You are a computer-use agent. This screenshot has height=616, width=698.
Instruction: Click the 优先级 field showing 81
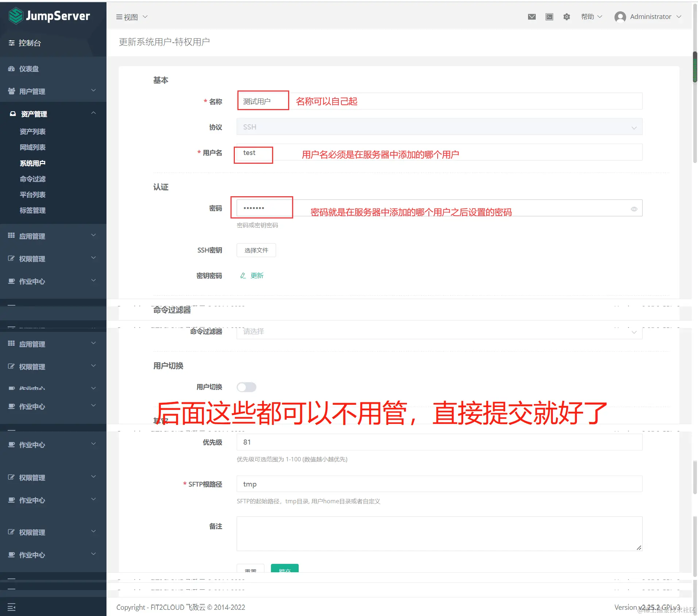point(439,442)
